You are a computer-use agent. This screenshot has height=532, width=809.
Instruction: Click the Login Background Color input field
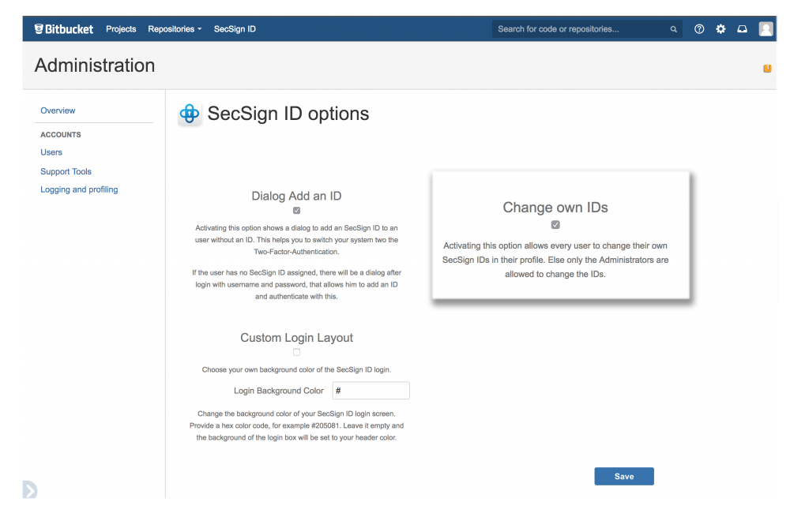pos(371,390)
